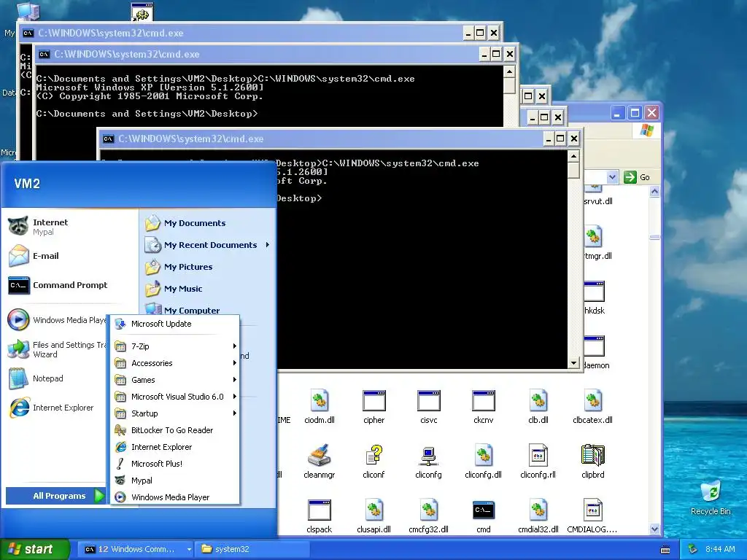
Task: Expand My Recent Documents submenu
Action: [x=206, y=245]
